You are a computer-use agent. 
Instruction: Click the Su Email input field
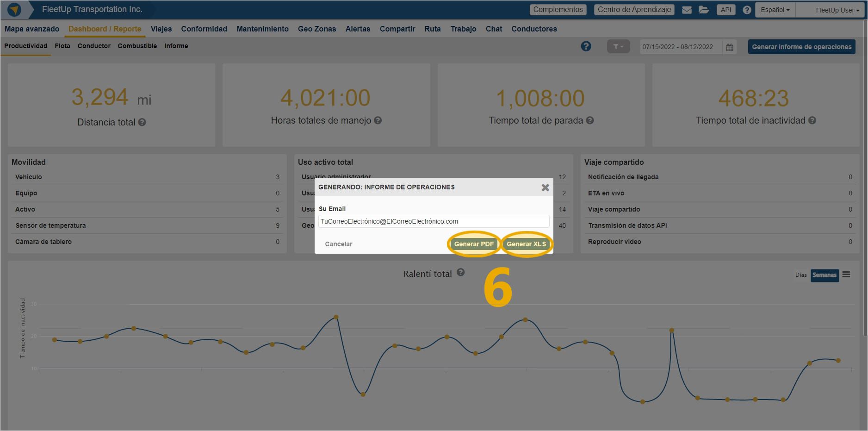pos(434,221)
